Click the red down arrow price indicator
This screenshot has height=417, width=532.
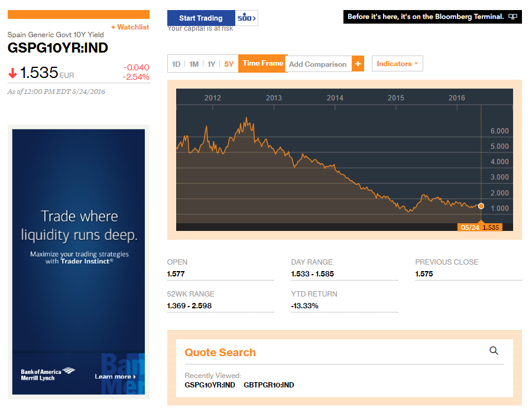(12, 73)
